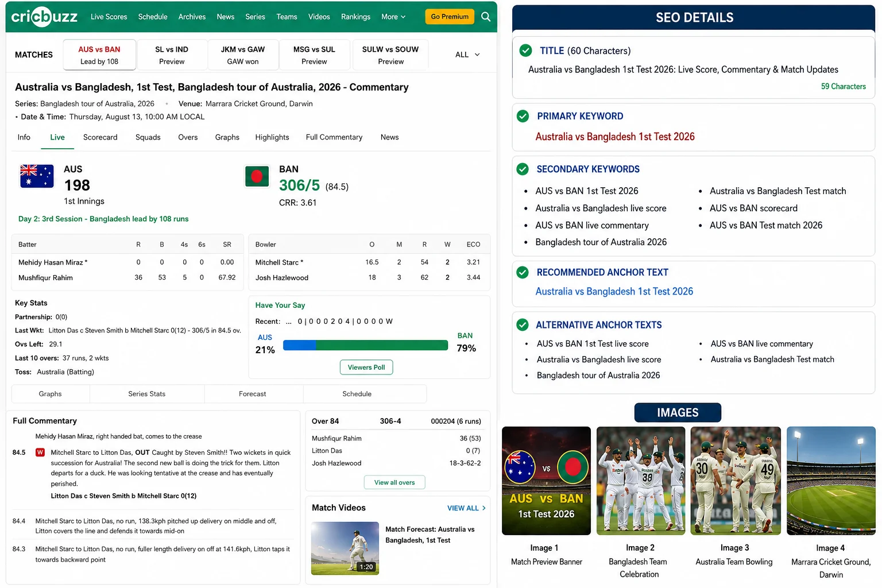
Task: Click the Teams navigation item
Action: point(287,17)
